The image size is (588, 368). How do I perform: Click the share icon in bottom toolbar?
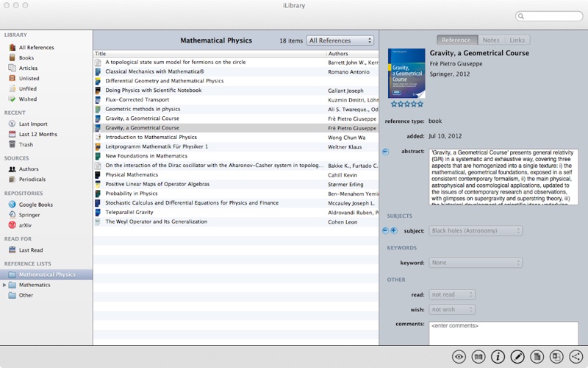(576, 357)
